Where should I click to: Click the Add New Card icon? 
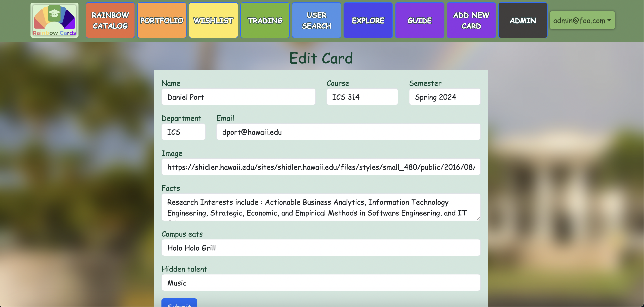[x=471, y=20]
